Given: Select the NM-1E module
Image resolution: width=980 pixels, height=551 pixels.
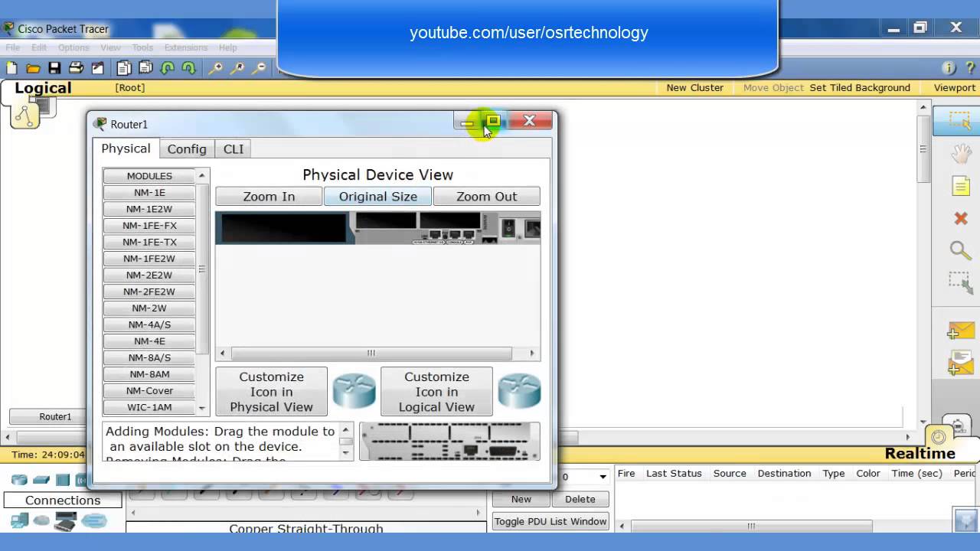Looking at the screenshot, I should point(149,193).
